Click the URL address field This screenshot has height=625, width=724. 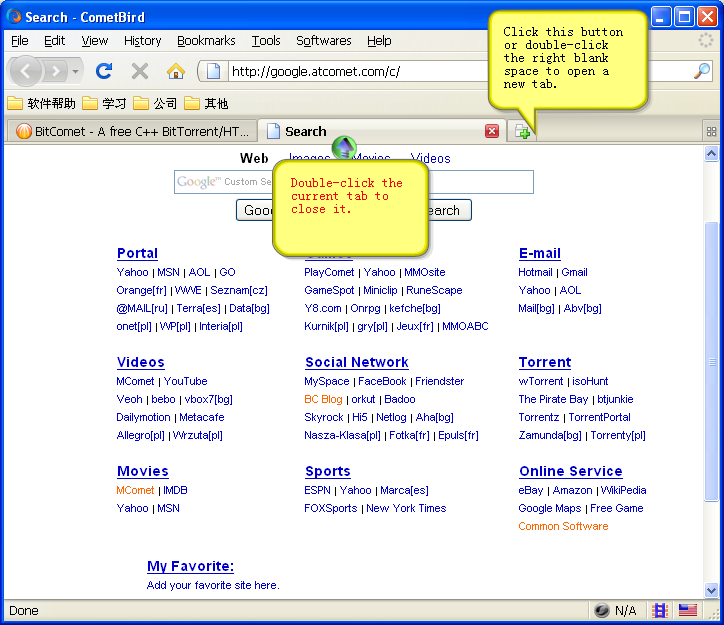[x=358, y=72]
